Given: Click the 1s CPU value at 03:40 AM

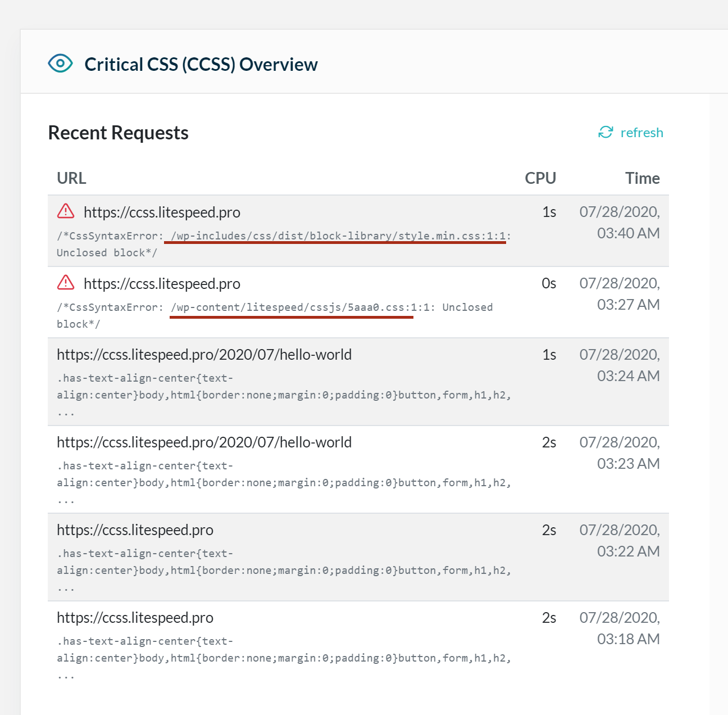Looking at the screenshot, I should coord(549,212).
